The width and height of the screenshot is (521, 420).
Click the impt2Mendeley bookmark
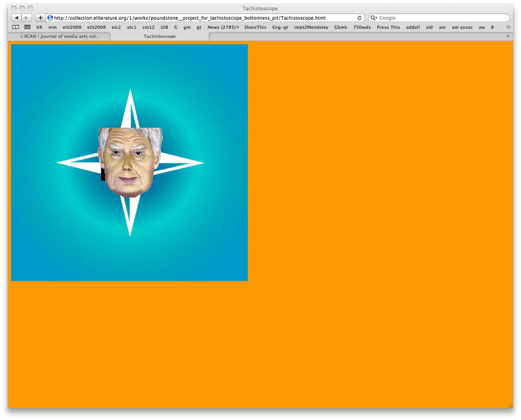(311, 27)
